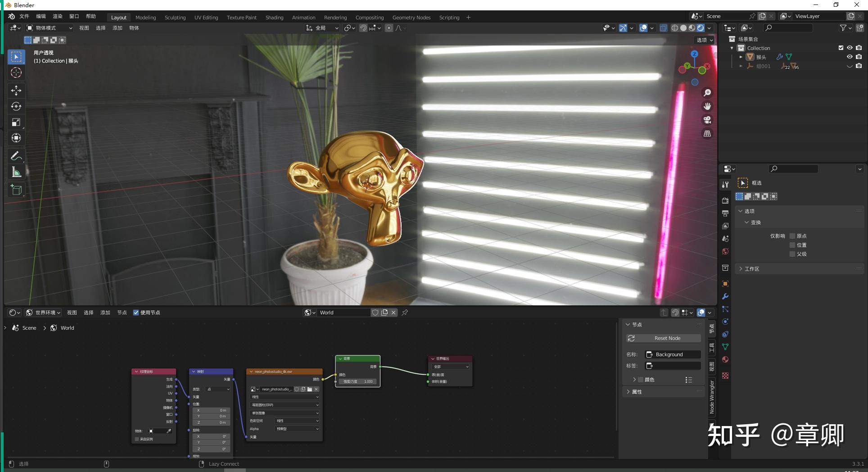Image resolution: width=868 pixels, height=472 pixels.
Task: Select the Add Cube tool
Action: point(16,190)
